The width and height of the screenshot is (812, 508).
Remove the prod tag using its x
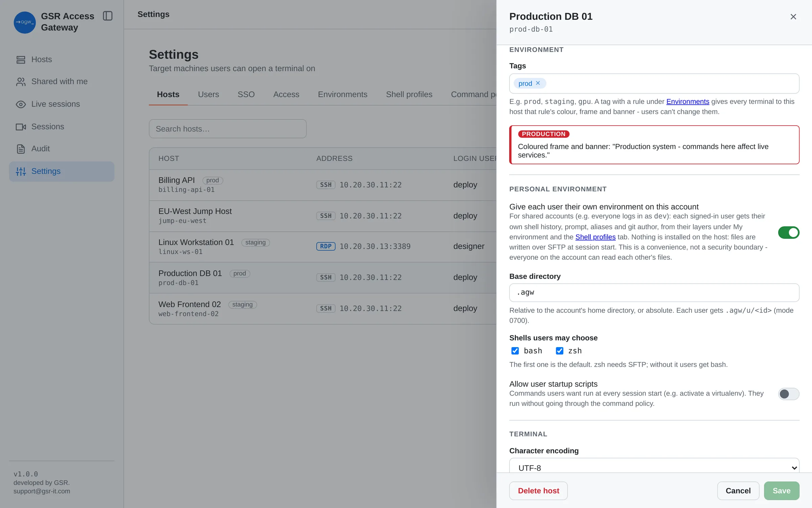538,83
